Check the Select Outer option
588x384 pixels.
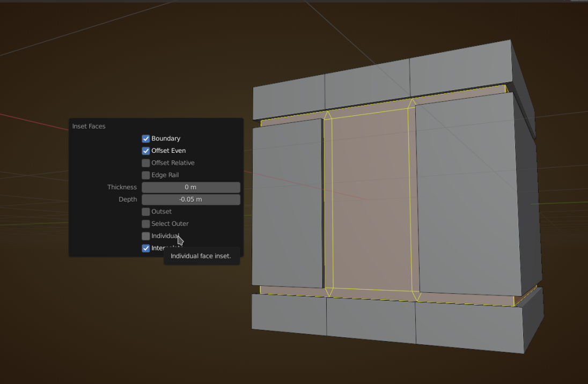[146, 224]
